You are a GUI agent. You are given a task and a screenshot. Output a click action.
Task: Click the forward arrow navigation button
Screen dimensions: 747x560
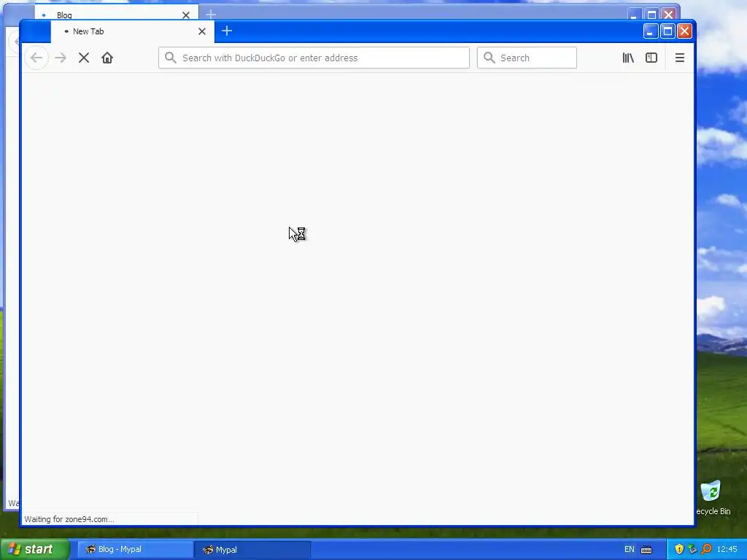pyautogui.click(x=61, y=58)
